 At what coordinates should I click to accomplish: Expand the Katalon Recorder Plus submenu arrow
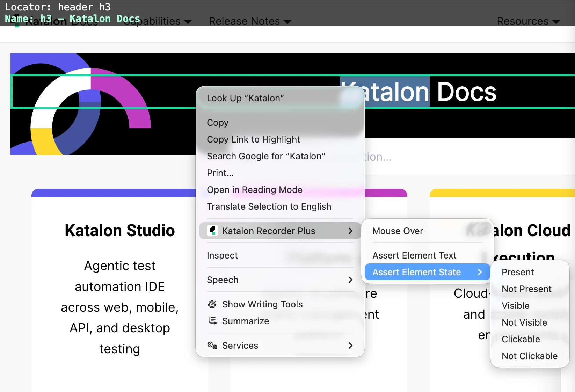tap(350, 231)
